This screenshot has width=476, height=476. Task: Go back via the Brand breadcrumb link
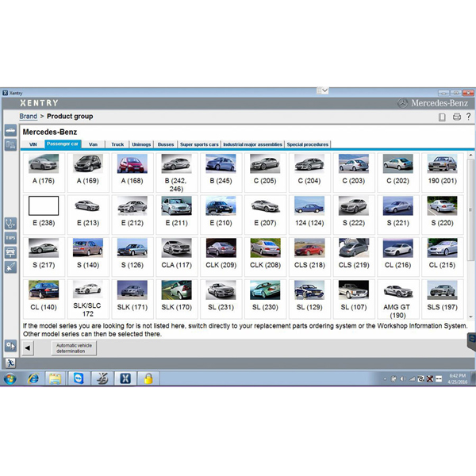coord(28,117)
